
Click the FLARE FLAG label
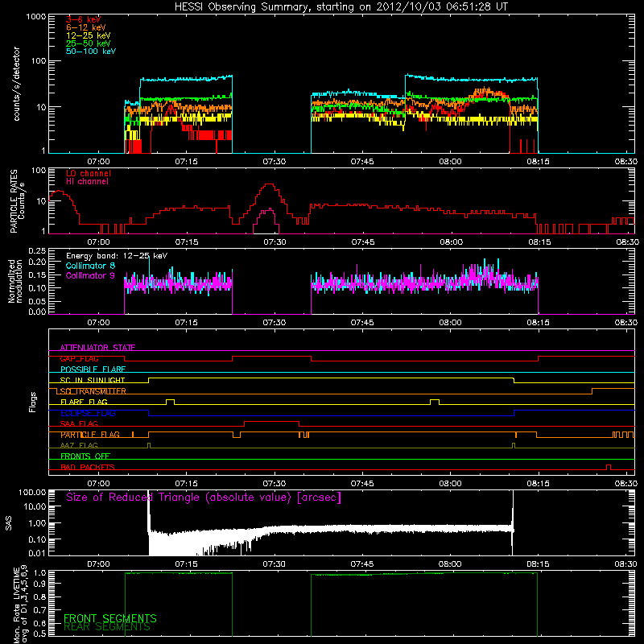[84, 402]
